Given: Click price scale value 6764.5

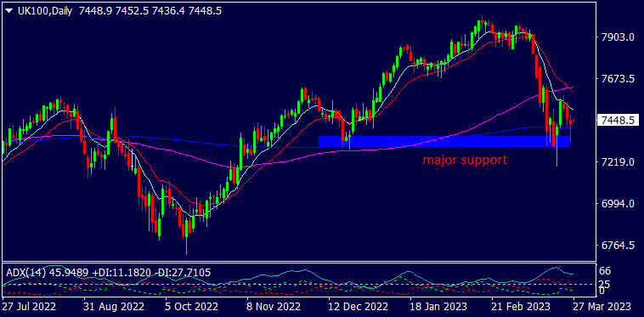Looking at the screenshot, I should pos(619,246).
